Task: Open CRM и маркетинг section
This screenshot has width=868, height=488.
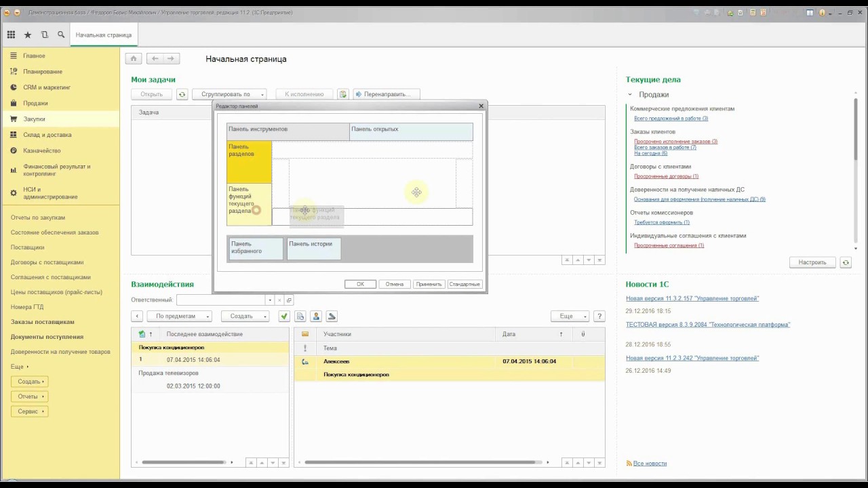Action: click(x=60, y=87)
